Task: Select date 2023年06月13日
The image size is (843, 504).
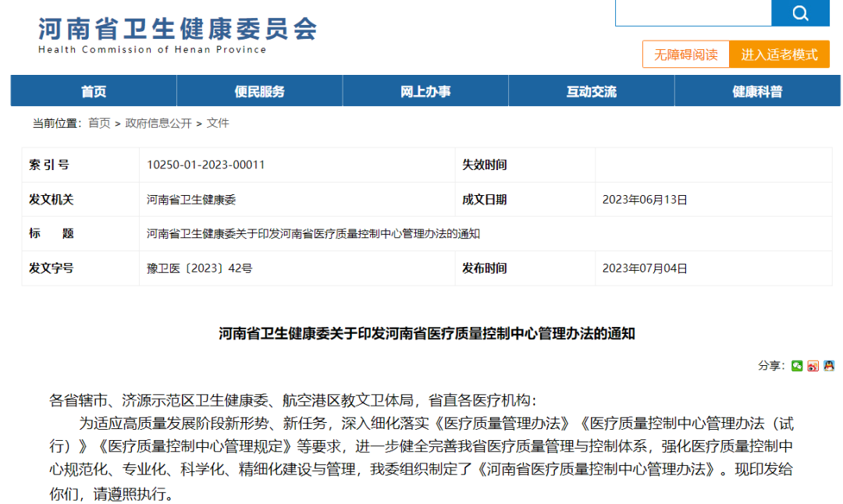Action: click(x=645, y=200)
